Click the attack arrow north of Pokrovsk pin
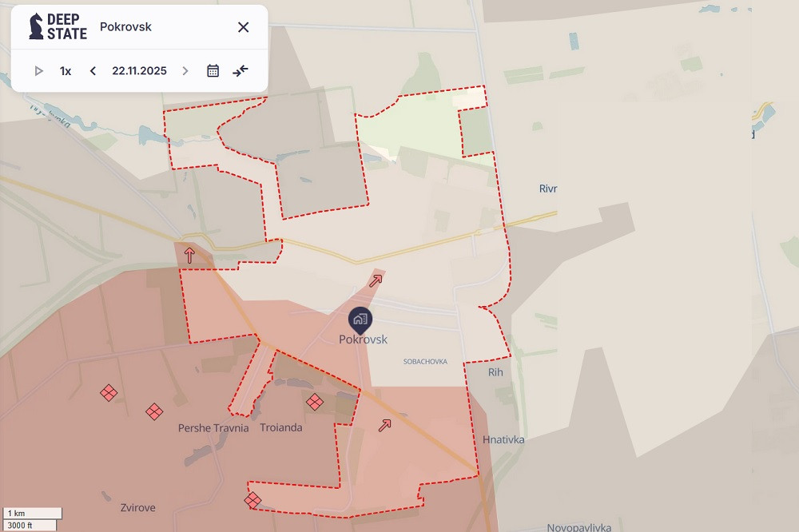This screenshot has width=799, height=532. [376, 280]
